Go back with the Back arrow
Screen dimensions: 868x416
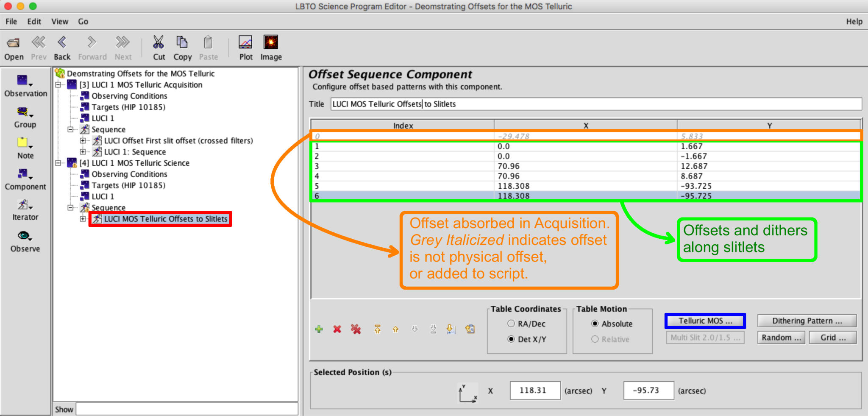[x=62, y=48]
